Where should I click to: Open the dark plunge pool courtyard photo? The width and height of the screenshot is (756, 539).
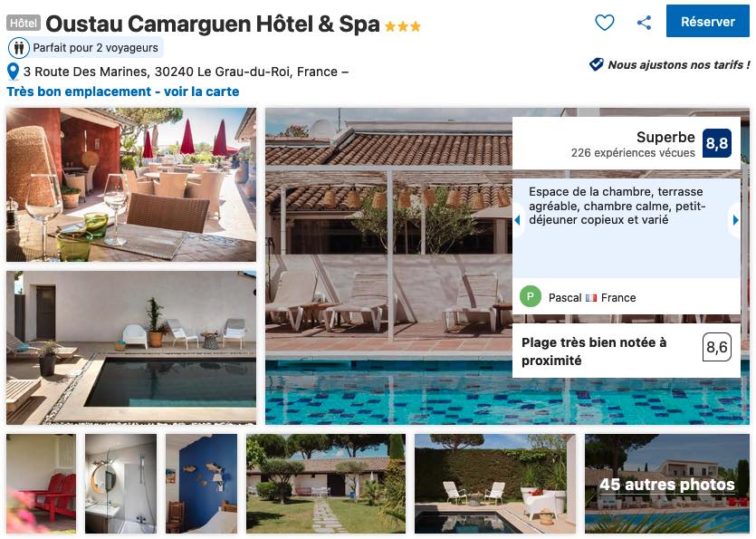click(131, 348)
